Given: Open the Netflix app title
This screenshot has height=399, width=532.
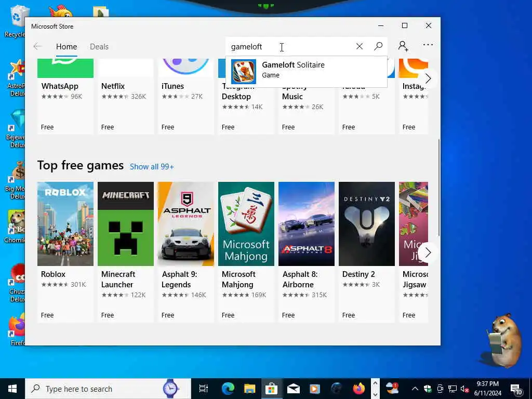Looking at the screenshot, I should 113,86.
